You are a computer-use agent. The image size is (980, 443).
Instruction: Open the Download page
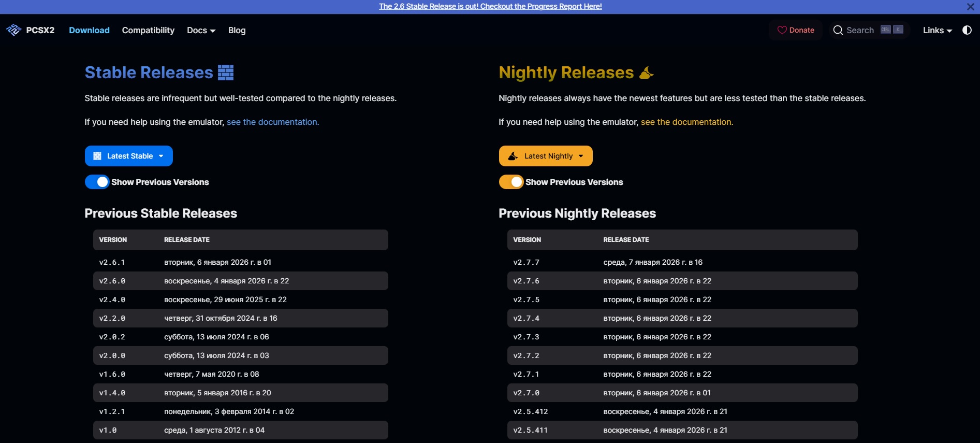coord(89,30)
